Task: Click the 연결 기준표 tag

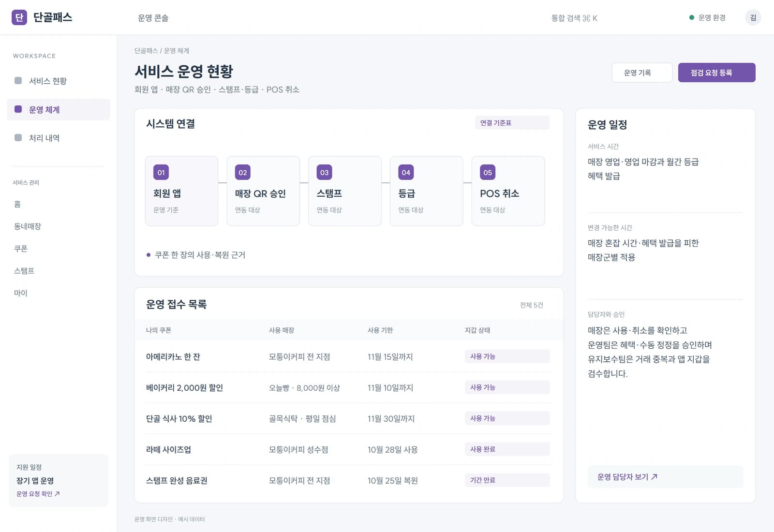Action: (512, 123)
